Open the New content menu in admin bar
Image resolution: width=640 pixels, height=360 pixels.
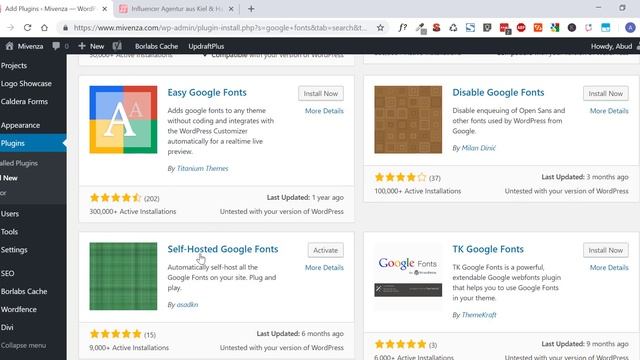91,46
